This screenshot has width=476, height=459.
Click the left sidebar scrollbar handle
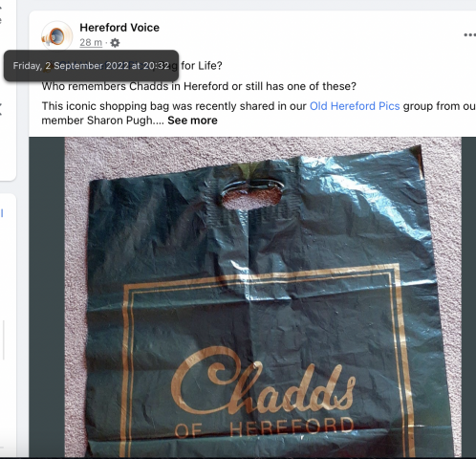coord(4,339)
